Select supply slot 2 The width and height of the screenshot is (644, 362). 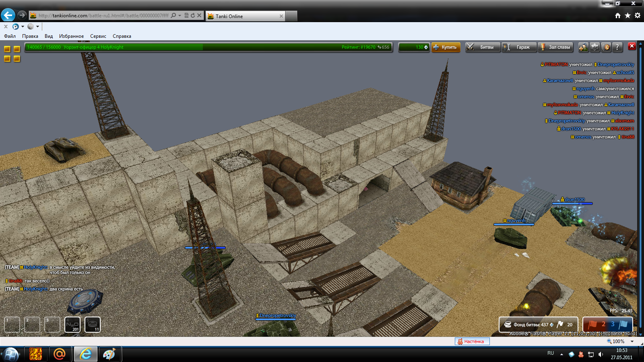(32, 325)
